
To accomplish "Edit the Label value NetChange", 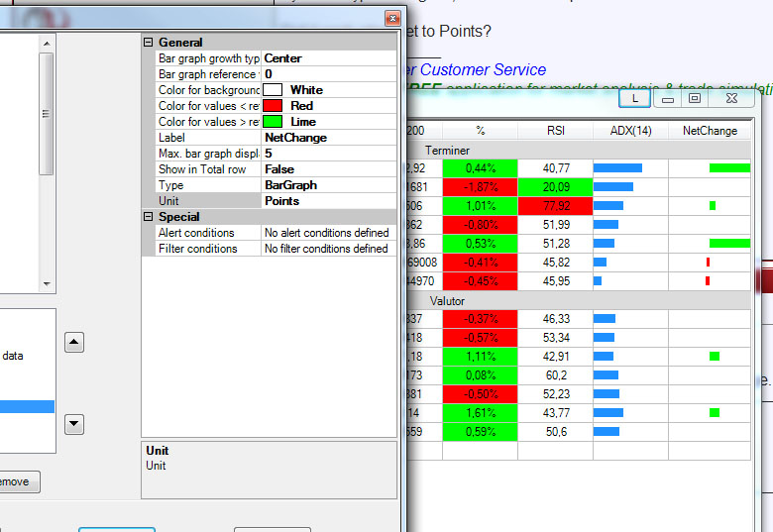I will (328, 138).
